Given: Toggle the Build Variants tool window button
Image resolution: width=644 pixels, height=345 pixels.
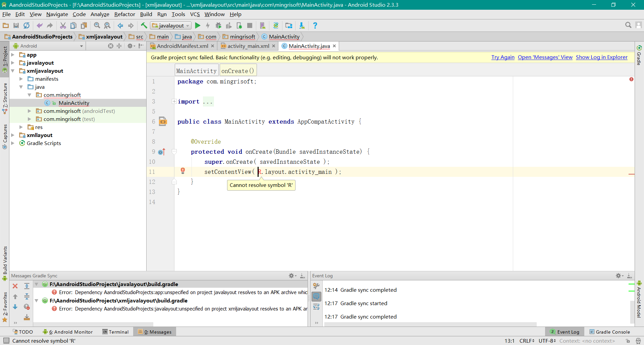Looking at the screenshot, I should (5, 264).
